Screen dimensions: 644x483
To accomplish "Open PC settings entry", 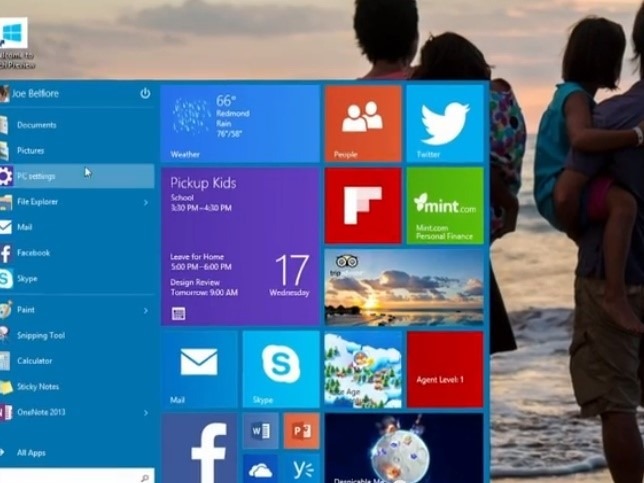I will click(x=77, y=176).
